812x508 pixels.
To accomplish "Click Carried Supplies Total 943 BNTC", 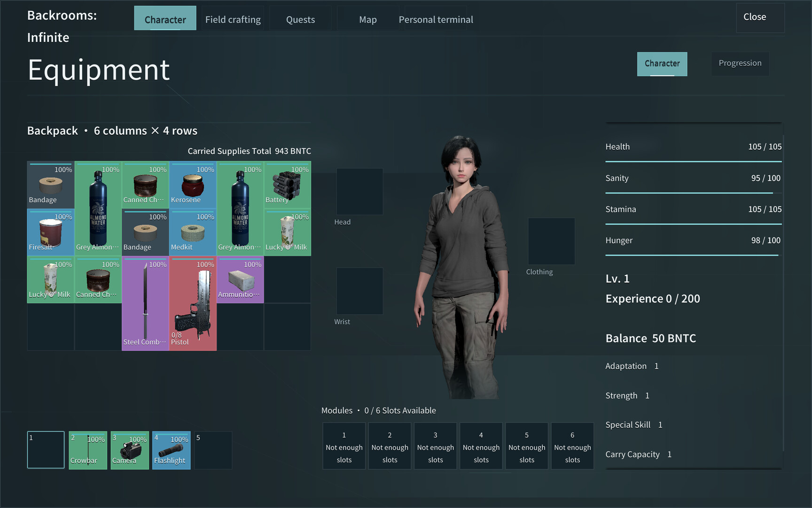I will [x=249, y=151].
